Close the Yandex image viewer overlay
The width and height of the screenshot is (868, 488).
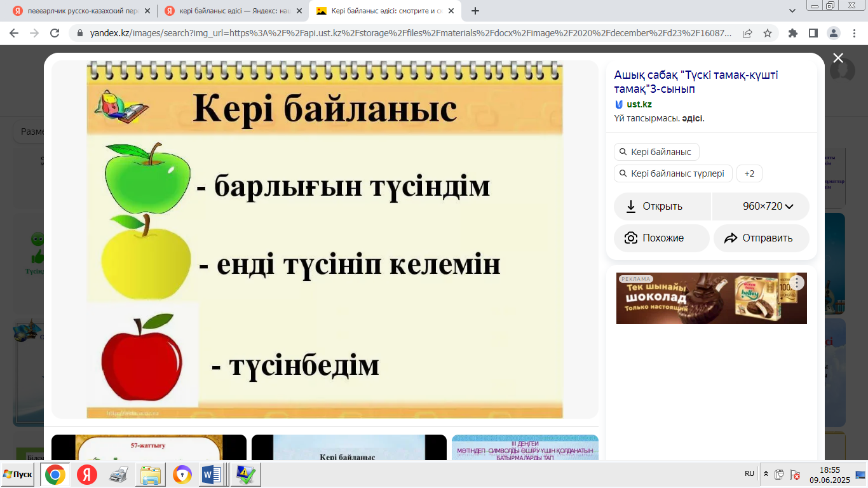click(837, 58)
